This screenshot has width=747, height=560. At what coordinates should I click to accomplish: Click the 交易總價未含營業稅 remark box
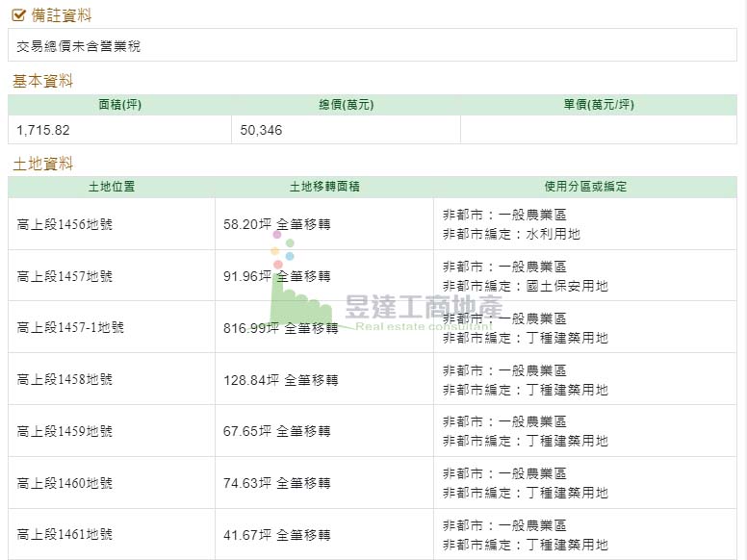373,45
